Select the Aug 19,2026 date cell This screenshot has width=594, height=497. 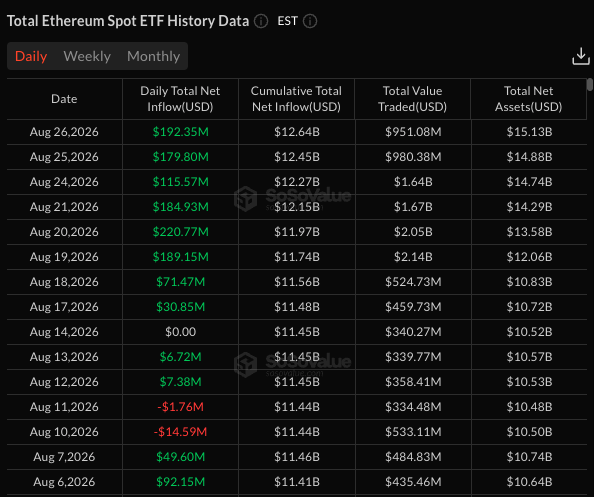(64, 257)
